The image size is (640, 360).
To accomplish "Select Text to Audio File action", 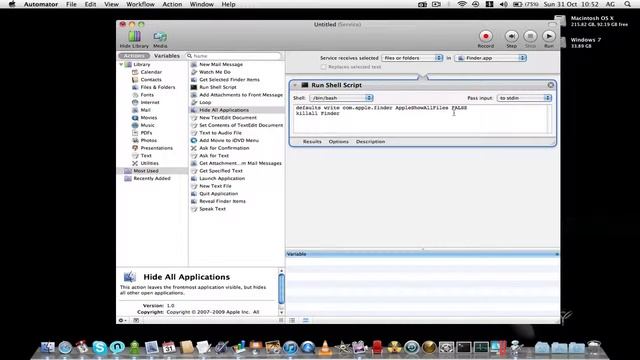I will 220,133.
